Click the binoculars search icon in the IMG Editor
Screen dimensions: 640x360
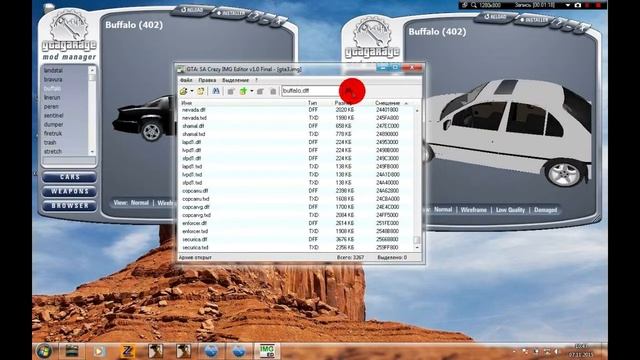(x=216, y=91)
